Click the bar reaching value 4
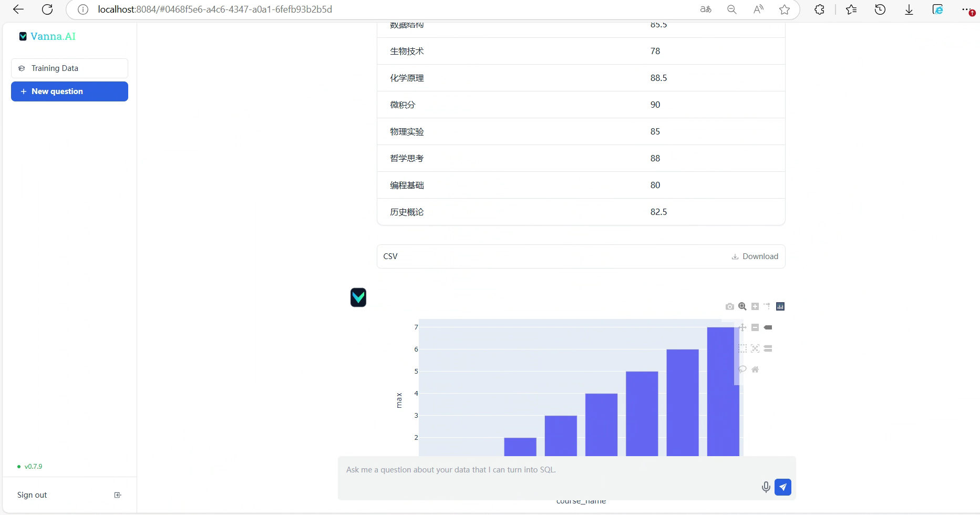The width and height of the screenshot is (980, 515). [602, 425]
